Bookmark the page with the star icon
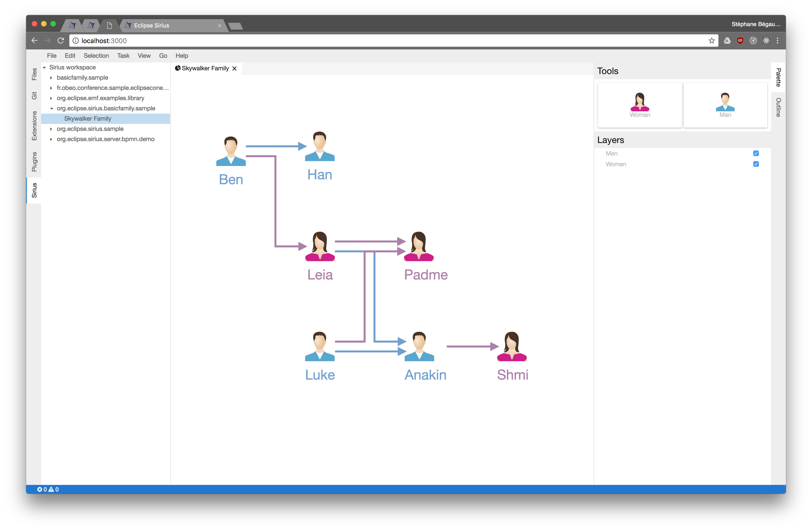This screenshot has height=531, width=812. (711, 41)
